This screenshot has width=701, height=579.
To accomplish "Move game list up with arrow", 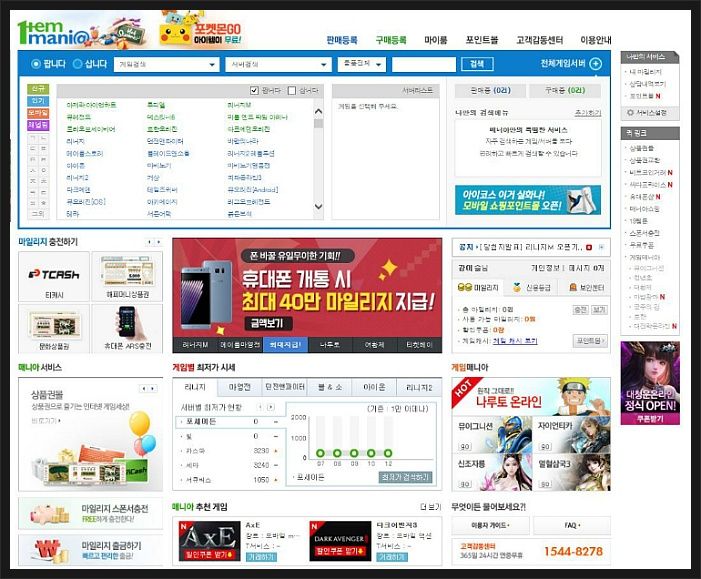I will [x=318, y=111].
